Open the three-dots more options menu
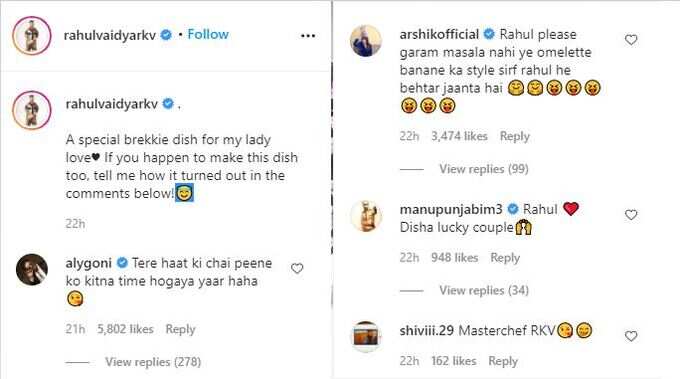This screenshot has width=680, height=379. pos(308,36)
